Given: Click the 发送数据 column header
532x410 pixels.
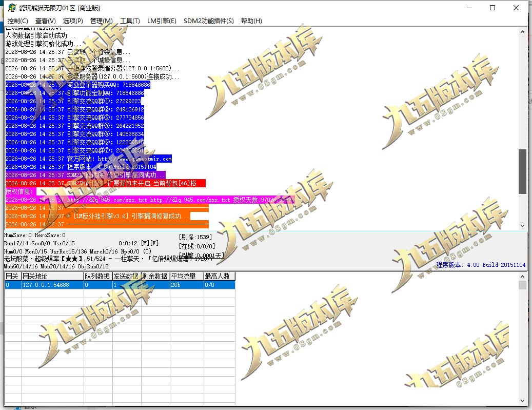Looking at the screenshot, I should click(127, 276).
